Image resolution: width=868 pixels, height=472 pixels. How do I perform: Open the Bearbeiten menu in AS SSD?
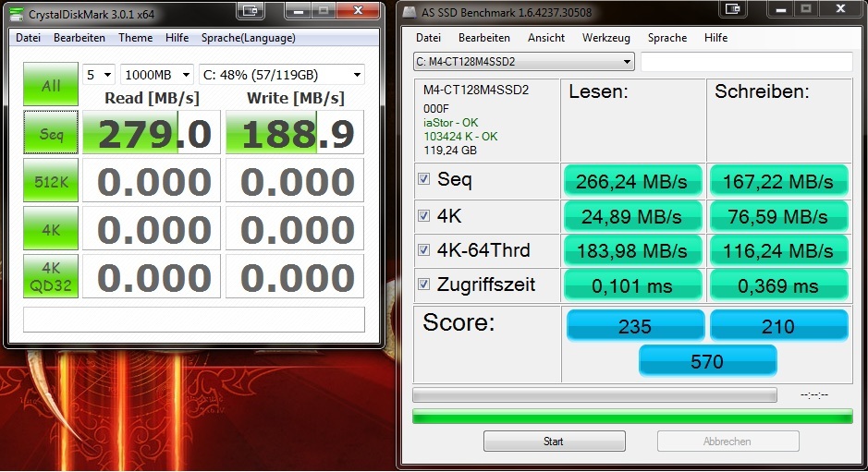(483, 38)
